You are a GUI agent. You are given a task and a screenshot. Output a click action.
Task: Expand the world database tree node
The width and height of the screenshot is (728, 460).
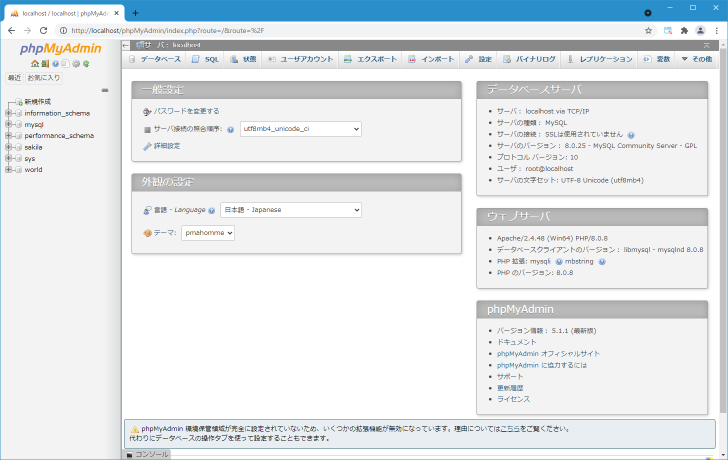coord(8,169)
